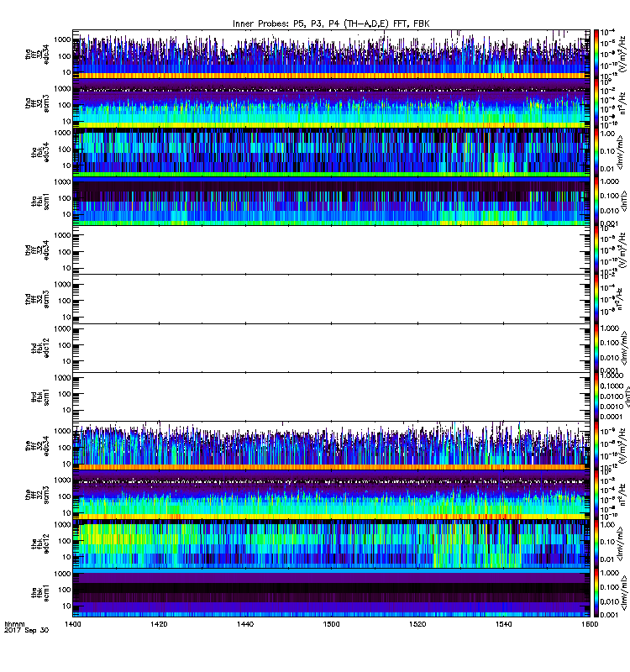Click the 'the fff 32 edc34' panel label

[x=37, y=446]
